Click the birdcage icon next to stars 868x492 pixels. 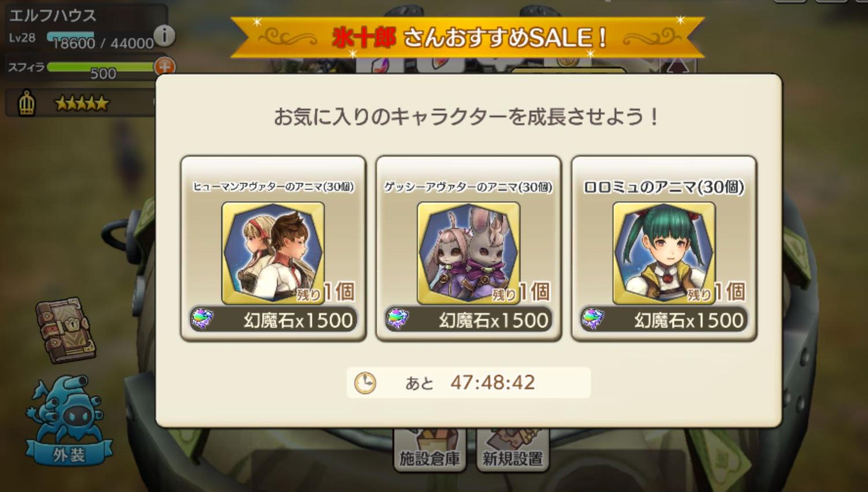click(27, 103)
